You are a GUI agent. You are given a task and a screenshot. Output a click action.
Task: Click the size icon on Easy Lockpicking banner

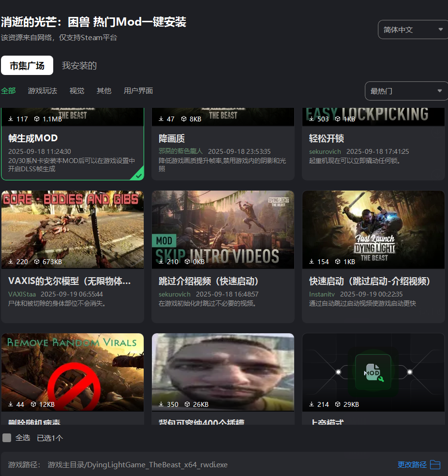(338, 119)
